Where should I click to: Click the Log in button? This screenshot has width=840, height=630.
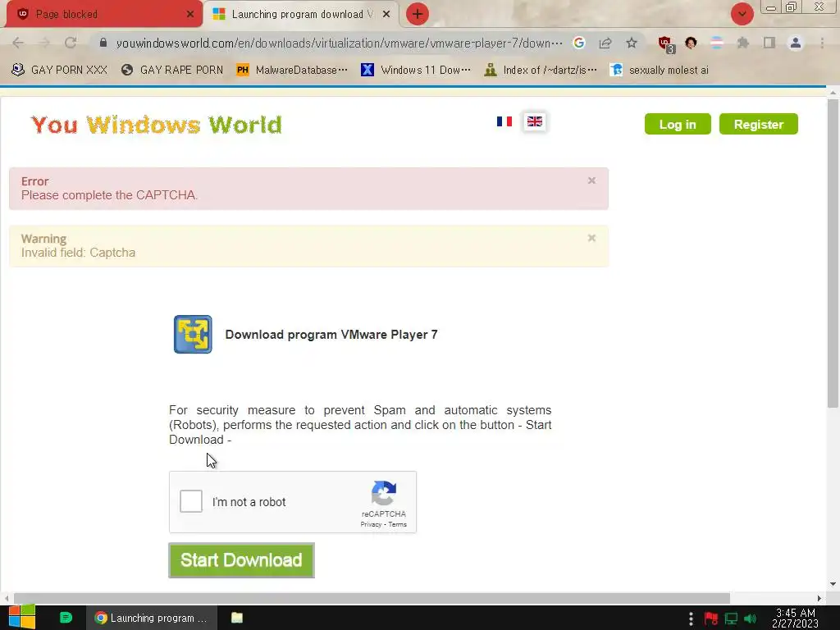(678, 125)
